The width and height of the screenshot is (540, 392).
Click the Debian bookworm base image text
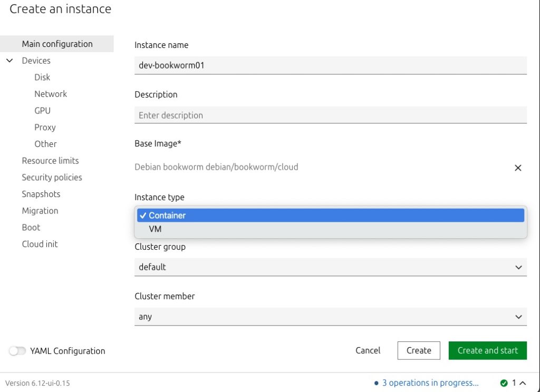click(x=216, y=167)
